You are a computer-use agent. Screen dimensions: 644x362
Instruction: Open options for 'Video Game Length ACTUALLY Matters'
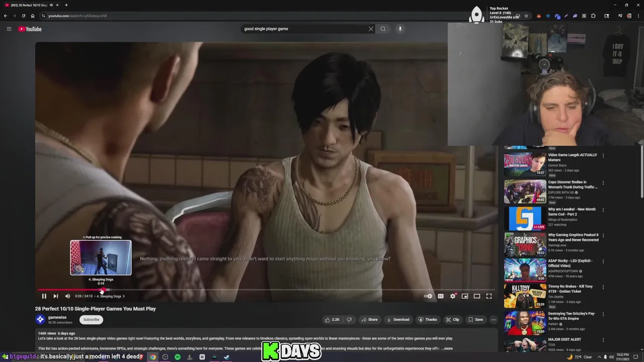603,155
